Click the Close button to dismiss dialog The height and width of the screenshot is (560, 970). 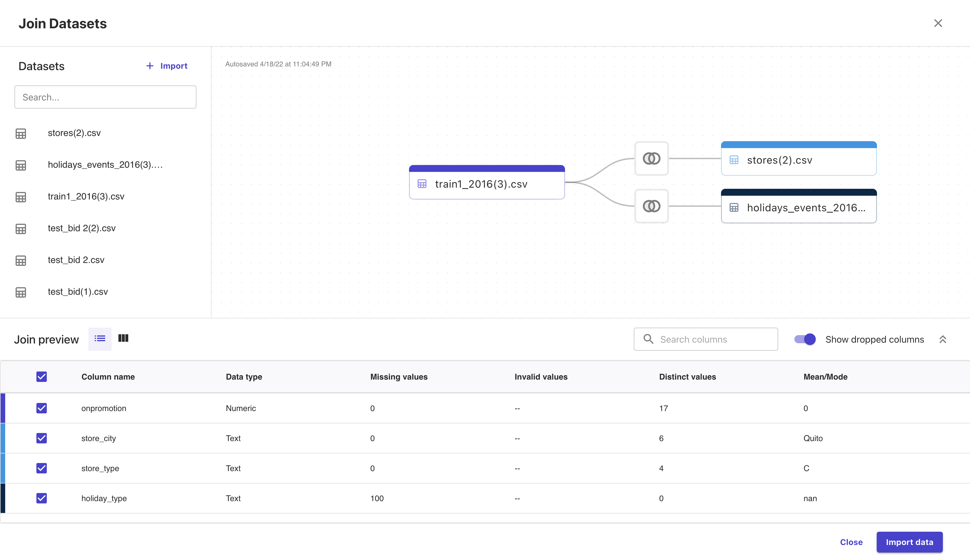851,541
